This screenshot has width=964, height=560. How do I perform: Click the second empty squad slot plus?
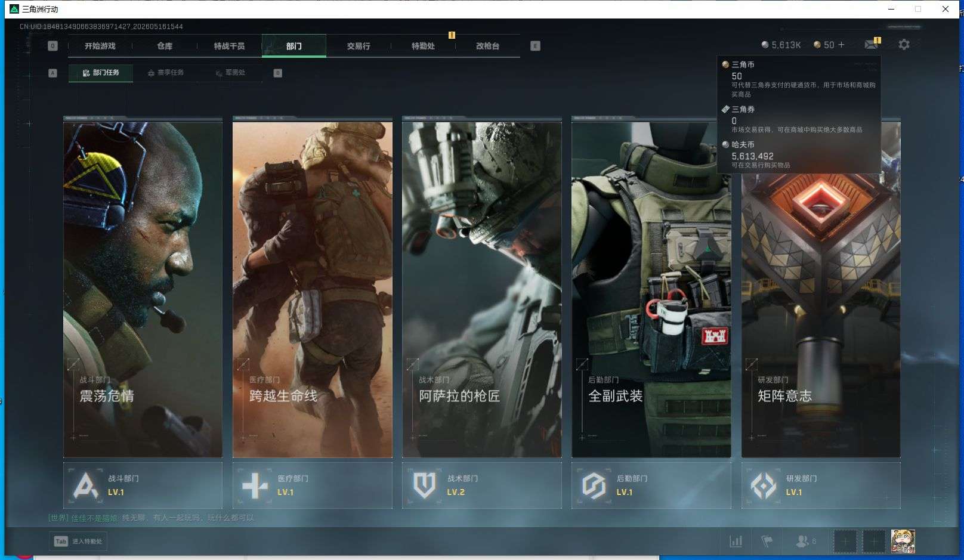point(874,542)
